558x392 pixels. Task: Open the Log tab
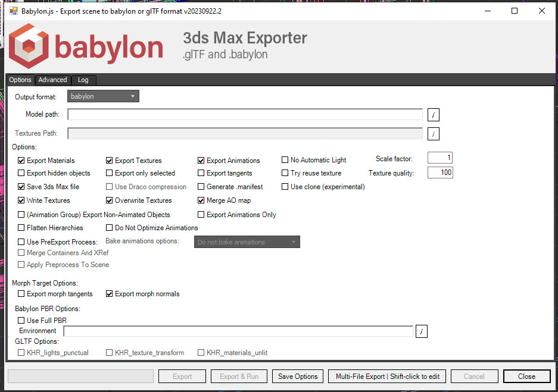(83, 79)
